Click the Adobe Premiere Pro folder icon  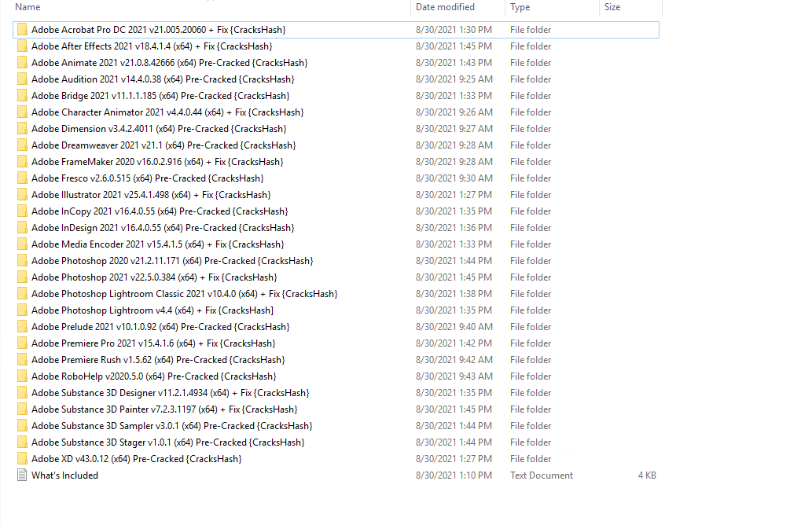click(22, 343)
